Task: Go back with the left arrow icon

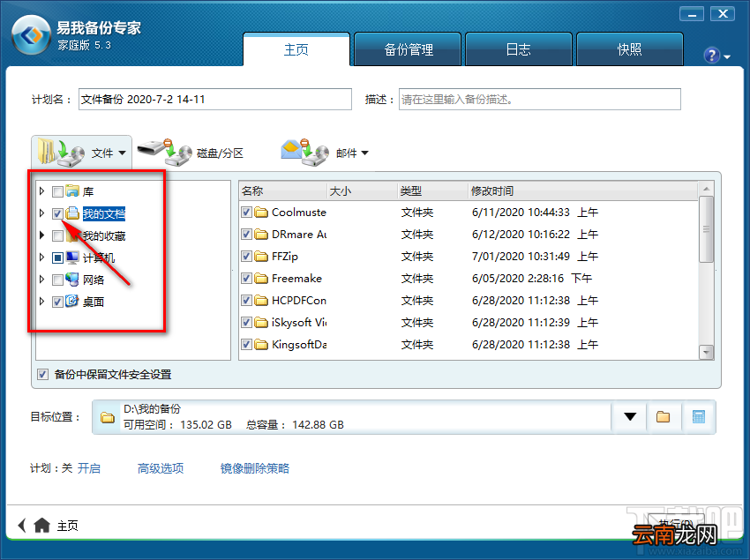Action: [x=22, y=525]
